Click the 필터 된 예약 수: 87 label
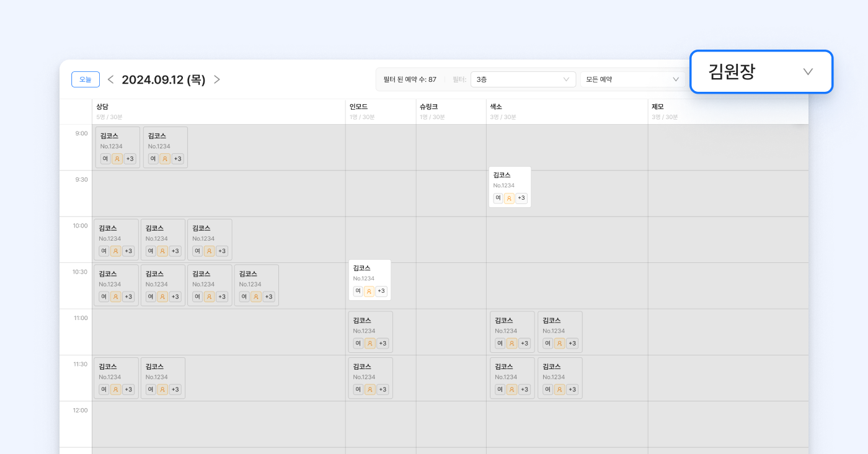This screenshot has width=868, height=454. coord(410,79)
